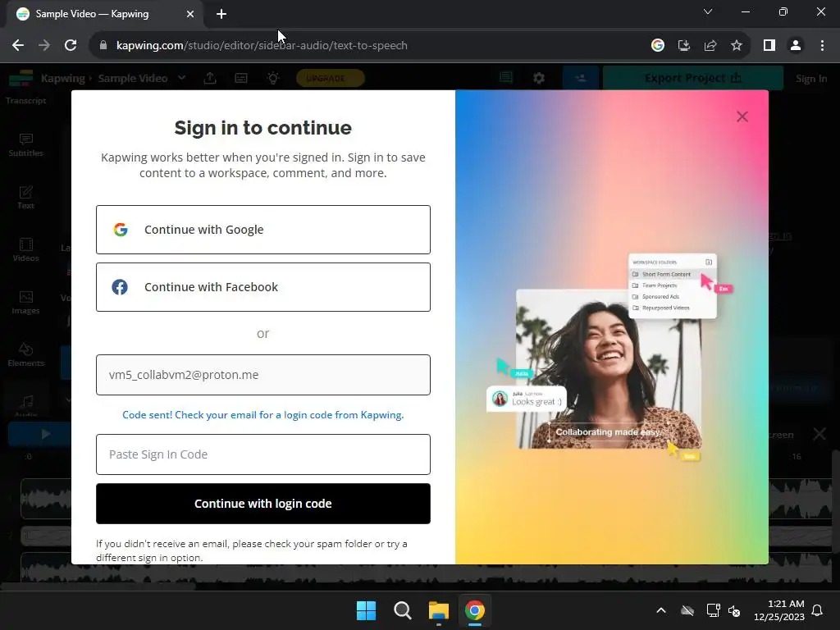Expand the Sample Video project dropdown
The width and height of the screenshot is (840, 630).
tap(181, 78)
